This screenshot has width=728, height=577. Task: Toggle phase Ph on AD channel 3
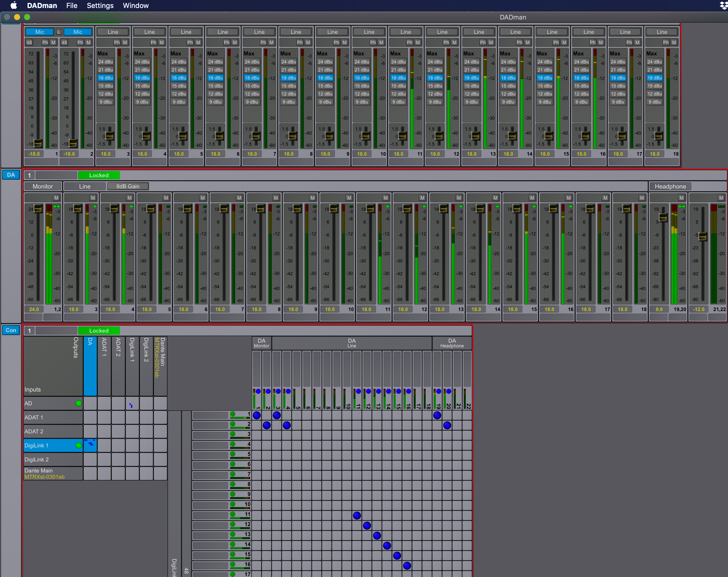[x=117, y=43]
